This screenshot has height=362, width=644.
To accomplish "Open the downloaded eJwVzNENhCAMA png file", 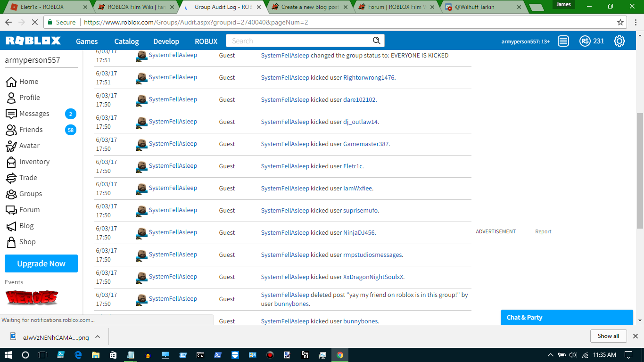I will click(50, 337).
